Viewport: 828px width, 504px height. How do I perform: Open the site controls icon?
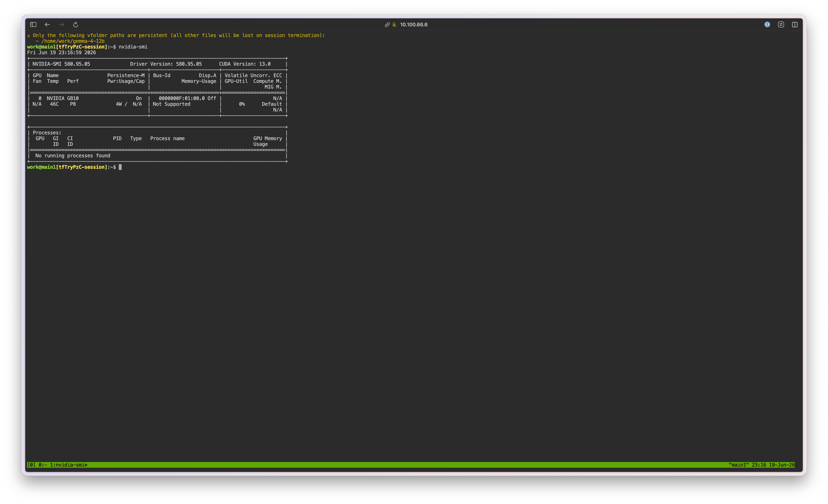[781, 24]
